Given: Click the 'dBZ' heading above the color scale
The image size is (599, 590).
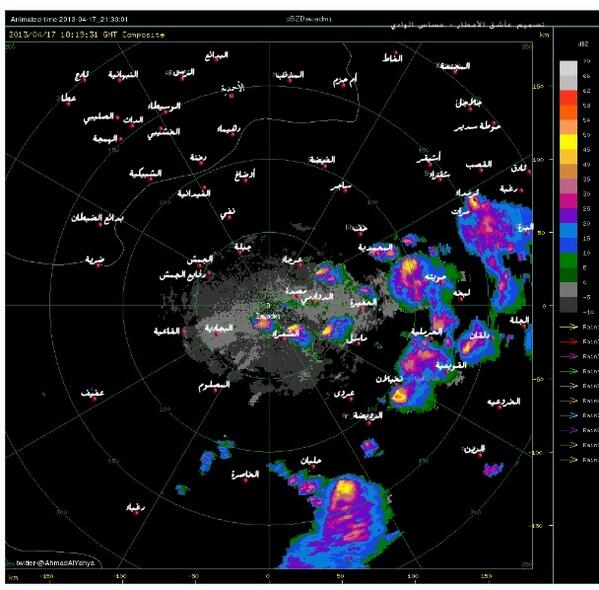Looking at the screenshot, I should tap(583, 44).
